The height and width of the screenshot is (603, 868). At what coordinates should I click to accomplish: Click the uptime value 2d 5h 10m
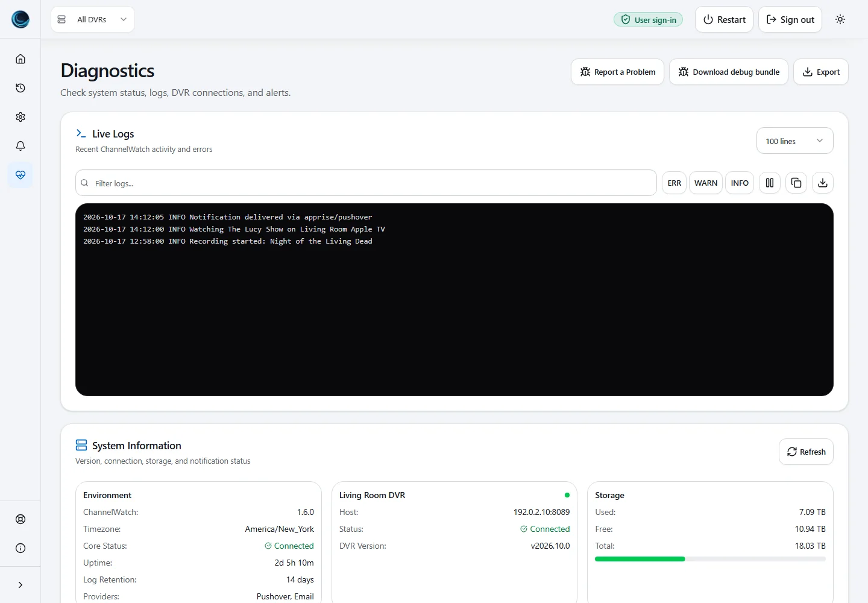coord(294,563)
